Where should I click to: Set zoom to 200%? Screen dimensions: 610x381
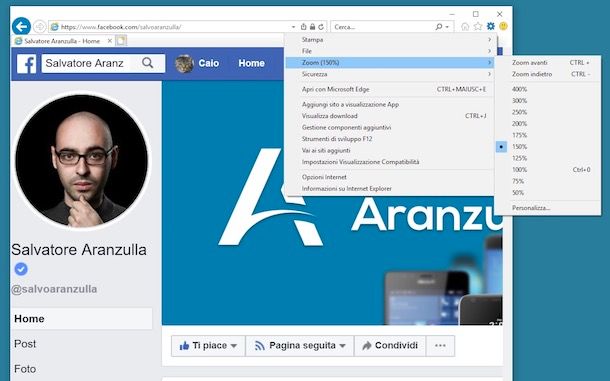click(548, 123)
